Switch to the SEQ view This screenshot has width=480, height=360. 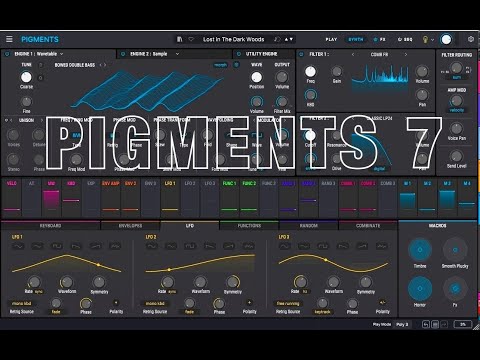(x=405, y=39)
